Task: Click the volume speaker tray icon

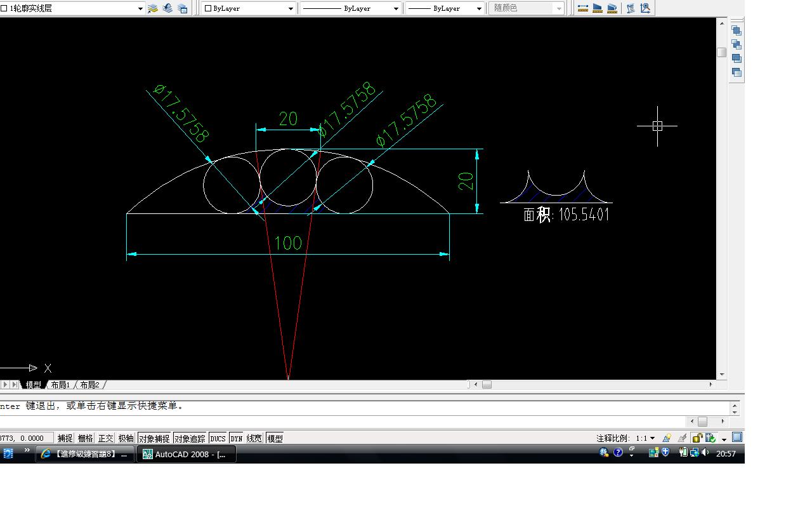Action: (705, 453)
